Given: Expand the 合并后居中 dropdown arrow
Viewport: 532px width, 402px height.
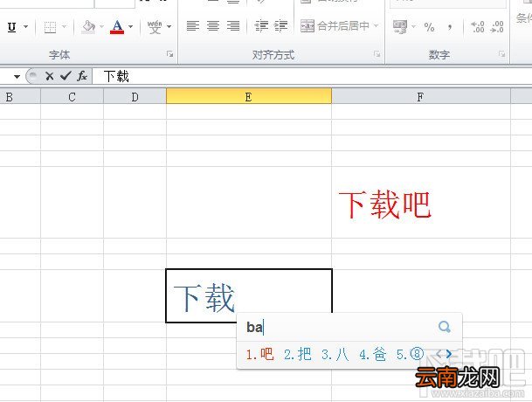Looking at the screenshot, I should [376, 26].
